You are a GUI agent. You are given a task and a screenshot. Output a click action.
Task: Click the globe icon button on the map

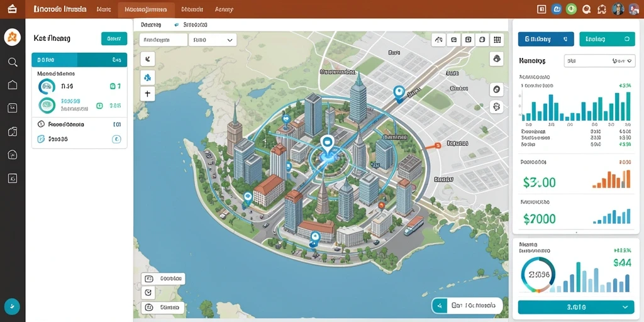[x=497, y=89]
